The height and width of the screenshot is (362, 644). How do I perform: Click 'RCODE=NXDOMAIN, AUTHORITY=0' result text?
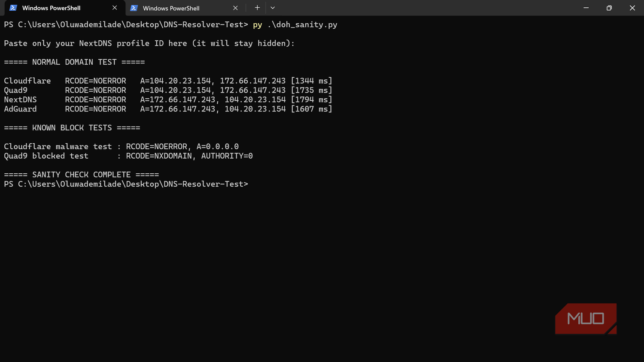click(189, 156)
